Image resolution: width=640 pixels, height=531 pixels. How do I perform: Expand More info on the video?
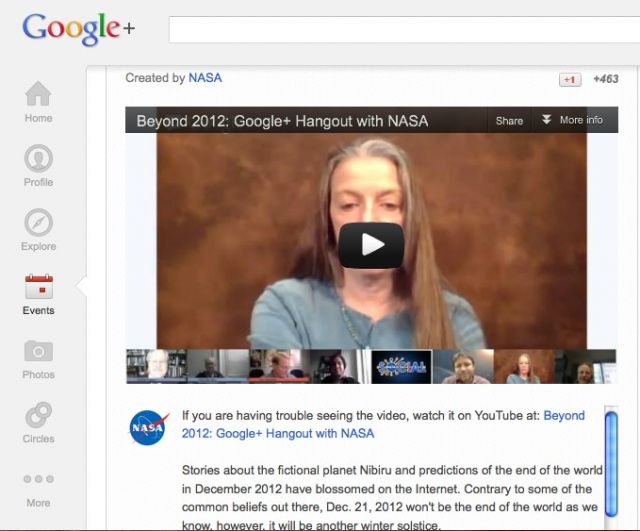(x=572, y=120)
